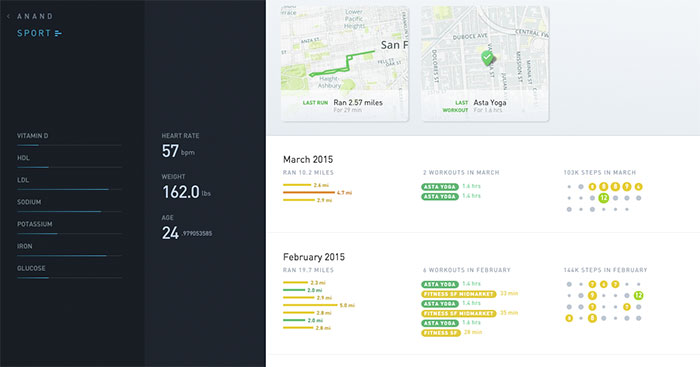The width and height of the screenshot is (700, 367).
Task: Select the Glucose metric
Action: [x=31, y=268]
